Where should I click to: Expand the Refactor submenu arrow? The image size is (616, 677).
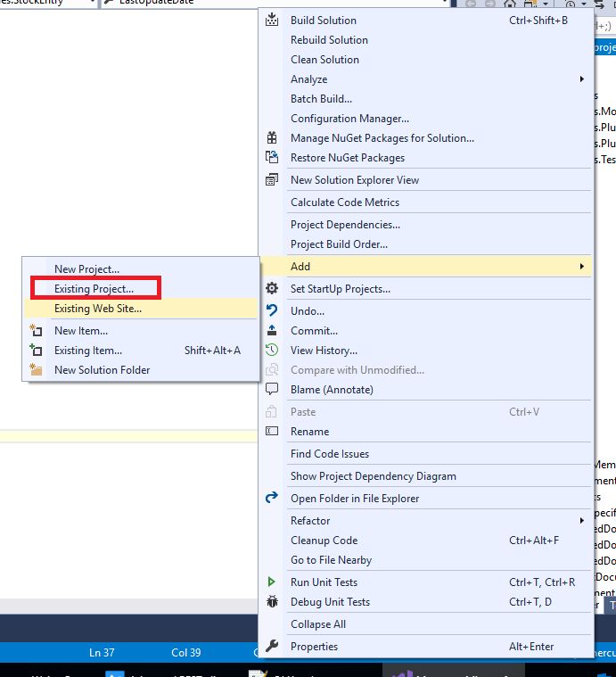coord(582,521)
